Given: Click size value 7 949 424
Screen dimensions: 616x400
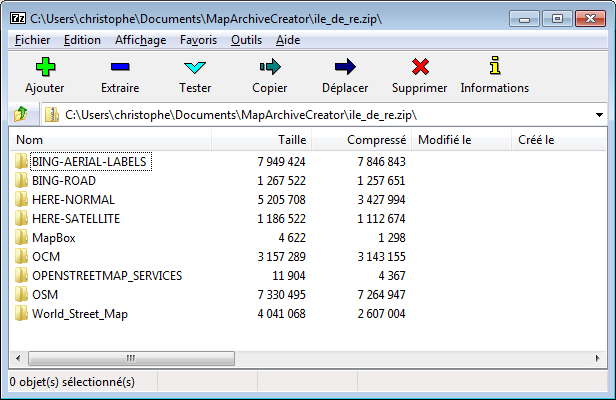Looking at the screenshot, I should point(281,161).
